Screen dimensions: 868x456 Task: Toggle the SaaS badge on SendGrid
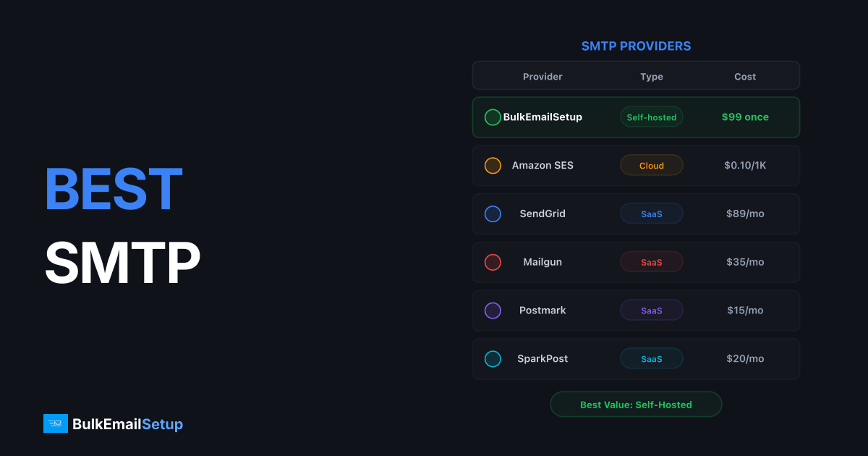pos(651,214)
